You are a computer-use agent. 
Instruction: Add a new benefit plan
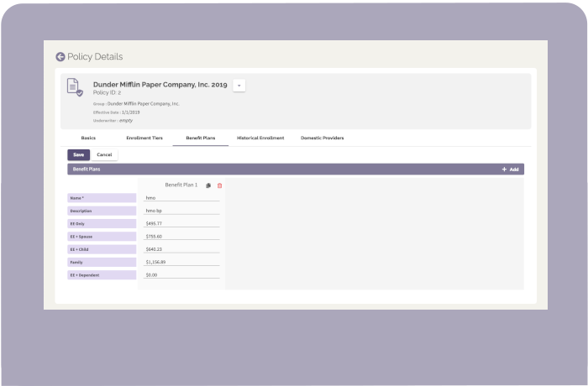(510, 170)
